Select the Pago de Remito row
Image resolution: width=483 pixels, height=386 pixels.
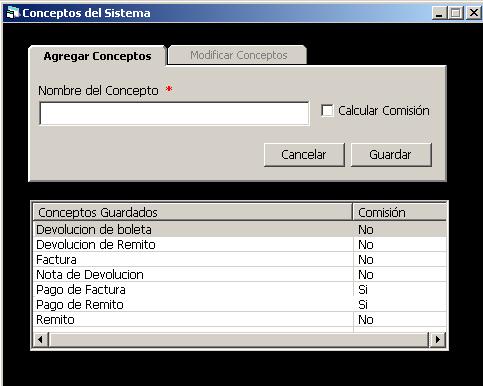point(240,304)
